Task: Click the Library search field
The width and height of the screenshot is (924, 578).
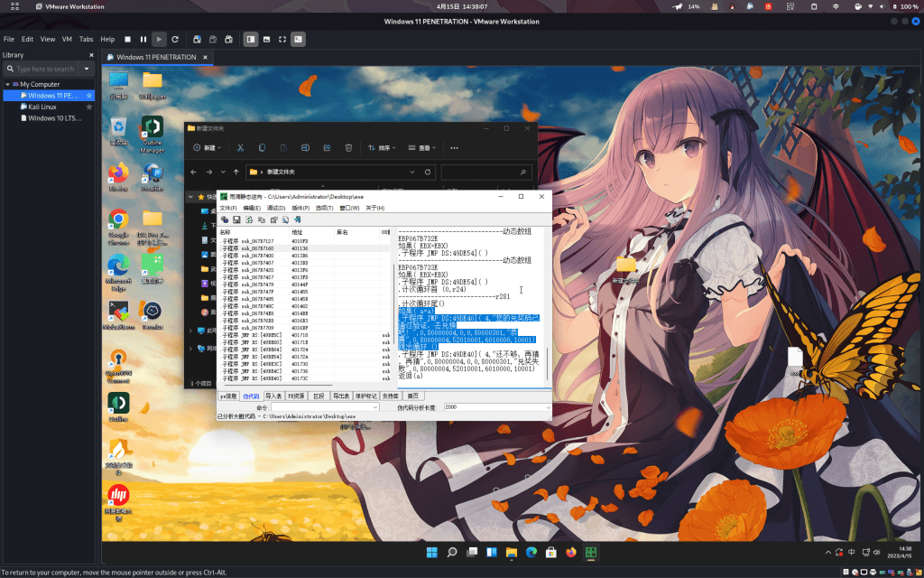Action: 40,69
